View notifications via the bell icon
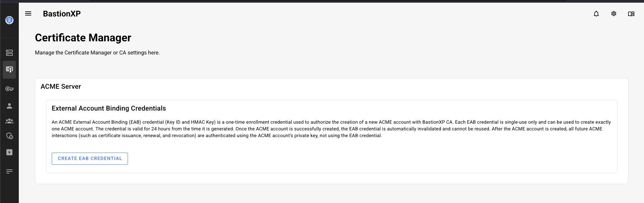Viewport: 644px width, 203px height. [596, 14]
